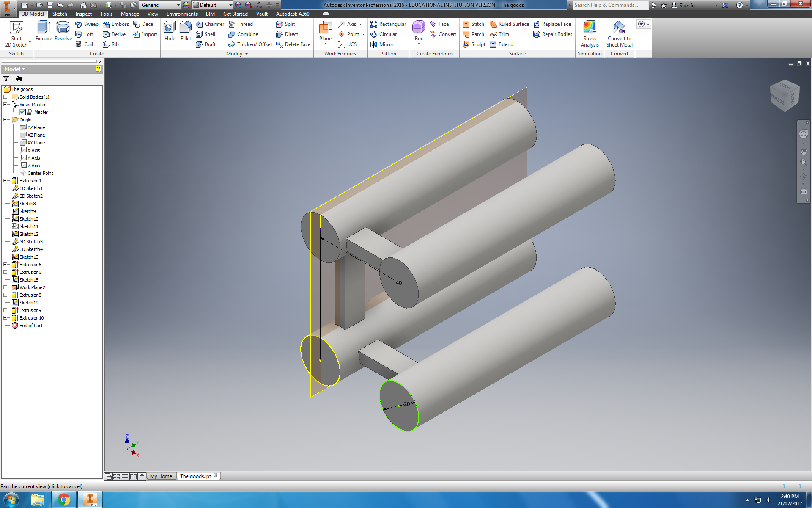Viewport: 812px width, 508px height.
Task: Click End of Part marker
Action: (31, 326)
